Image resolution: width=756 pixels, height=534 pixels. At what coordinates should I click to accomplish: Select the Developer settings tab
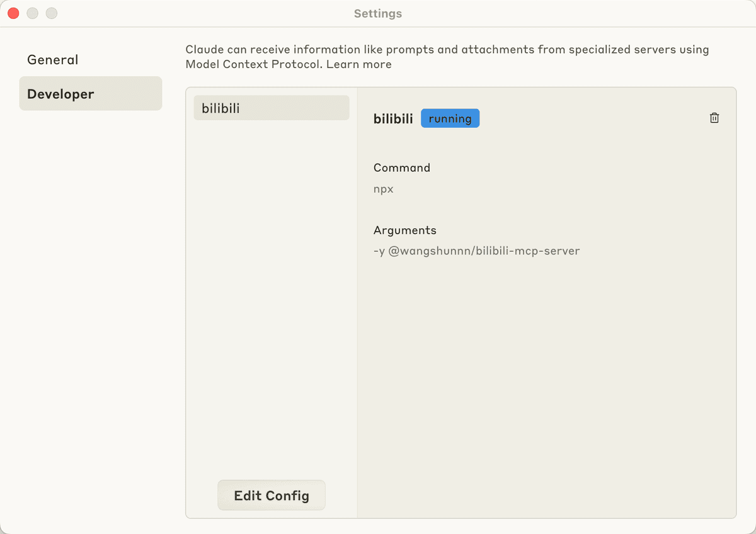point(91,94)
